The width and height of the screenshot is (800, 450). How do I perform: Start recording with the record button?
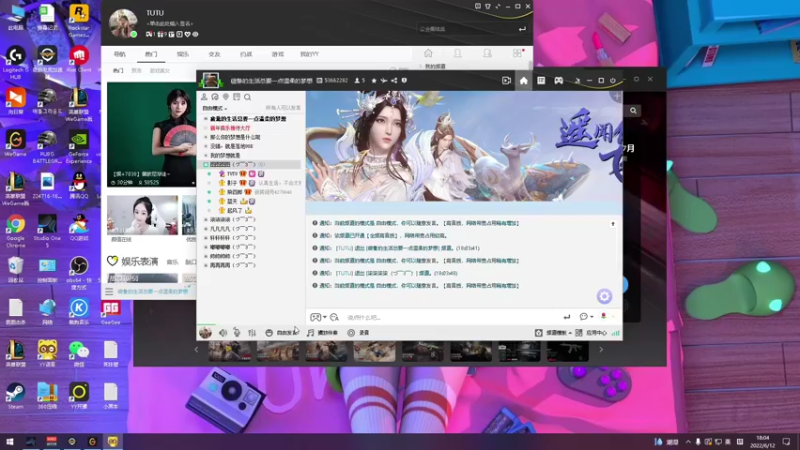coord(358,333)
